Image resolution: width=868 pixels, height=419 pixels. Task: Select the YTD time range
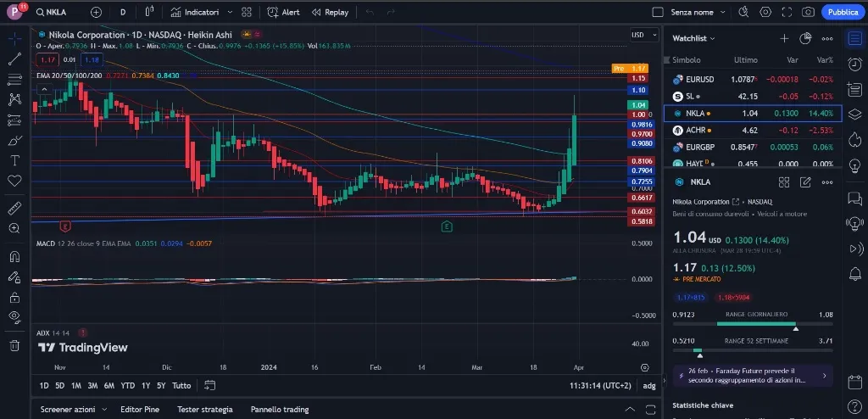coord(128,385)
